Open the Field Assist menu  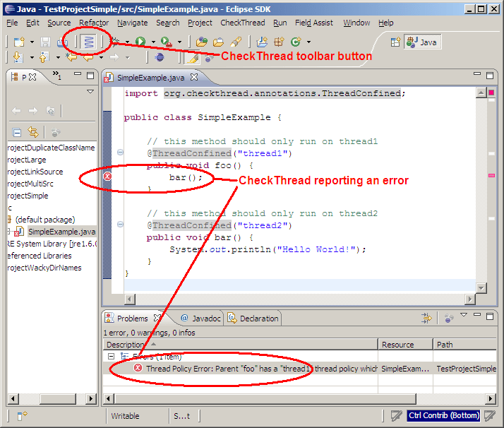[314, 23]
